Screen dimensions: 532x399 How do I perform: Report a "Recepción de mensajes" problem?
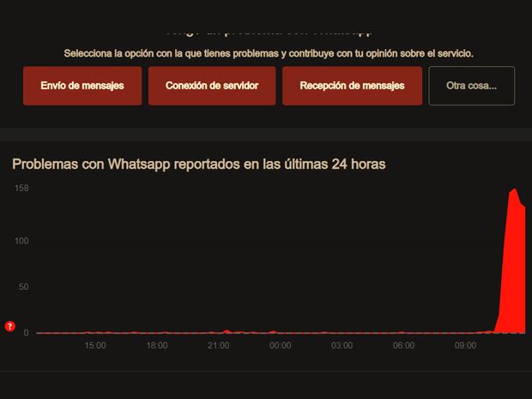(x=352, y=86)
